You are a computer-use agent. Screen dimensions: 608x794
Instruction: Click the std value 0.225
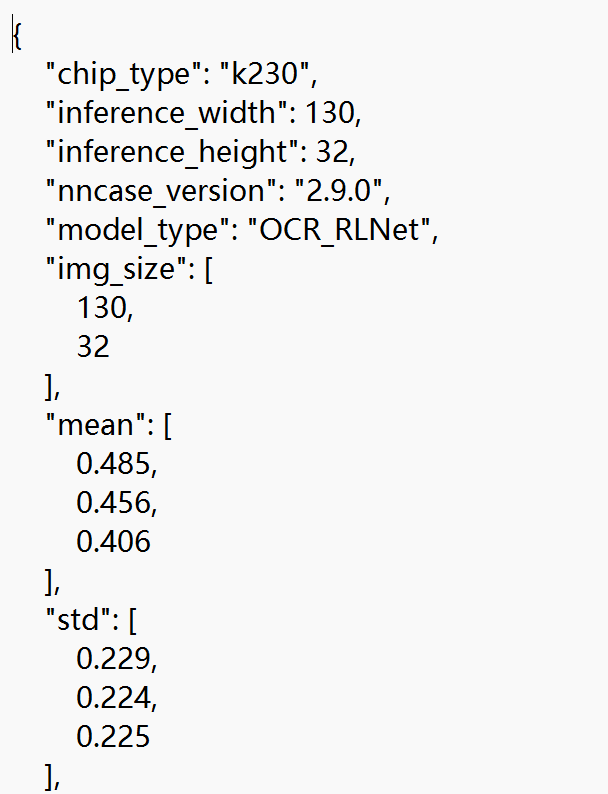114,738
